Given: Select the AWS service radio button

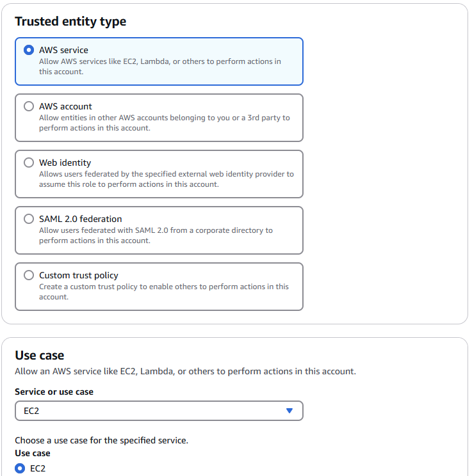Looking at the screenshot, I should [x=29, y=50].
